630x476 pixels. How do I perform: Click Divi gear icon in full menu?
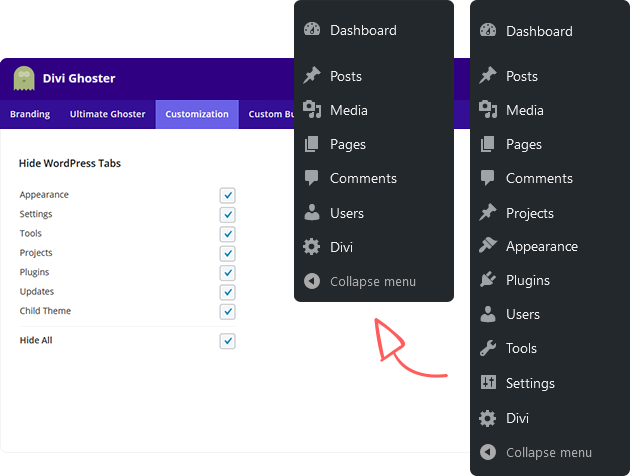(488, 418)
